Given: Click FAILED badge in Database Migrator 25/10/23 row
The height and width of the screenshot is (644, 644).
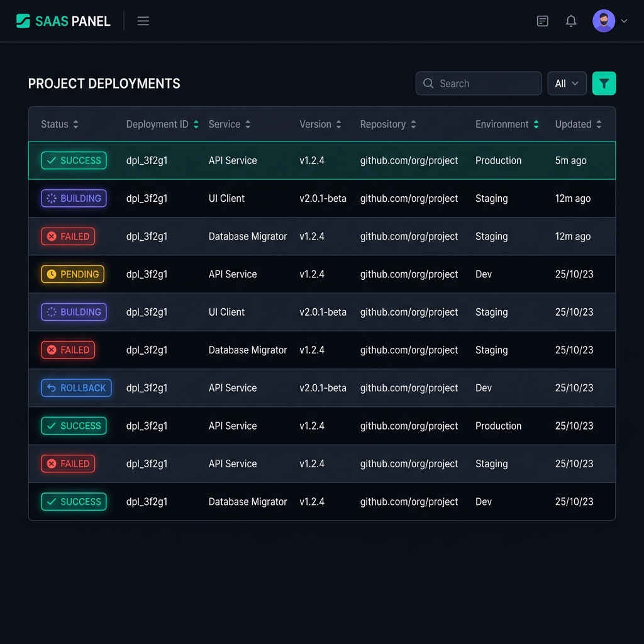Looking at the screenshot, I should tap(68, 350).
